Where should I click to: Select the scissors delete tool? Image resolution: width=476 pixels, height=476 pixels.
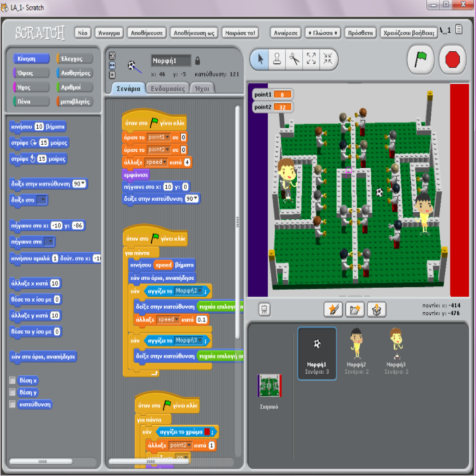[x=294, y=59]
